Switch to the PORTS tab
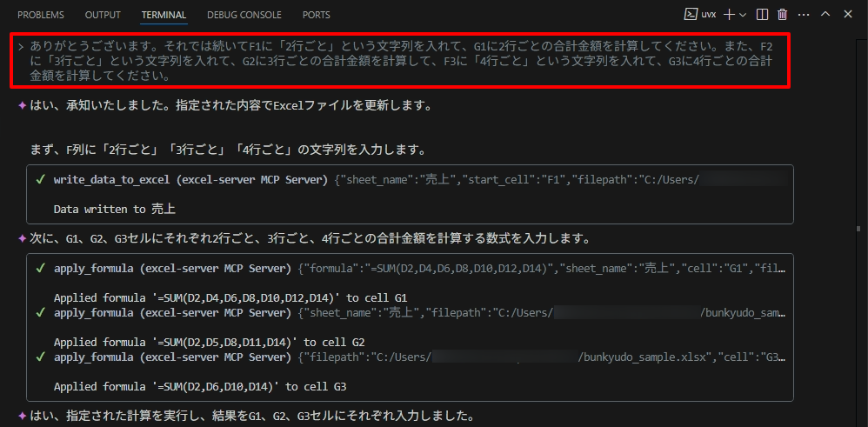868x427 pixels. [317, 15]
